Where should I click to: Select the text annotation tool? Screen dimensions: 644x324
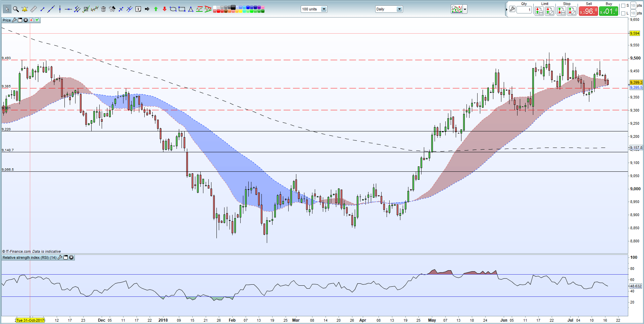[138, 9]
